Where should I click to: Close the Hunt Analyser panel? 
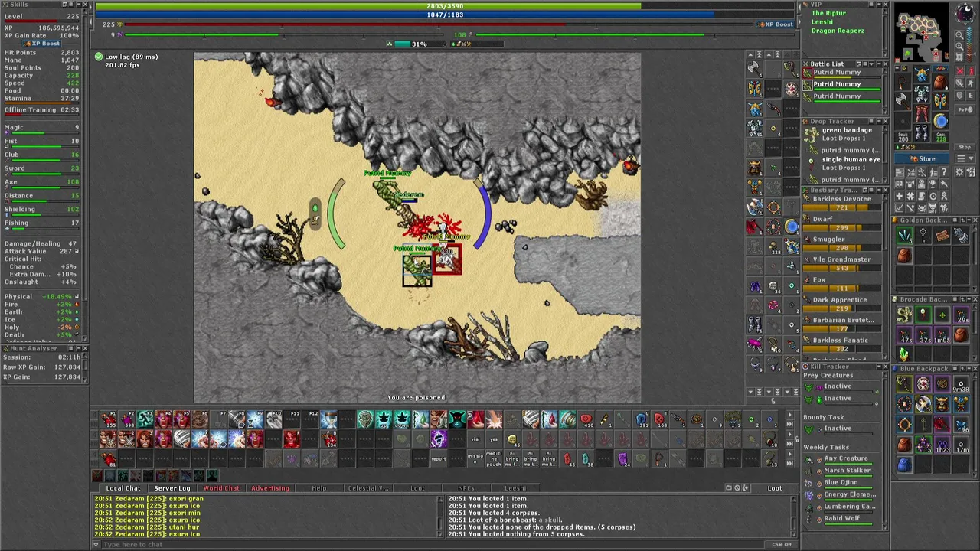[84, 348]
